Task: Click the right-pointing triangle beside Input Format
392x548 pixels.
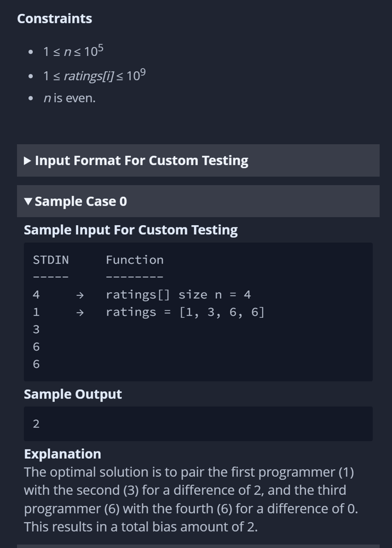Action: coord(27,161)
